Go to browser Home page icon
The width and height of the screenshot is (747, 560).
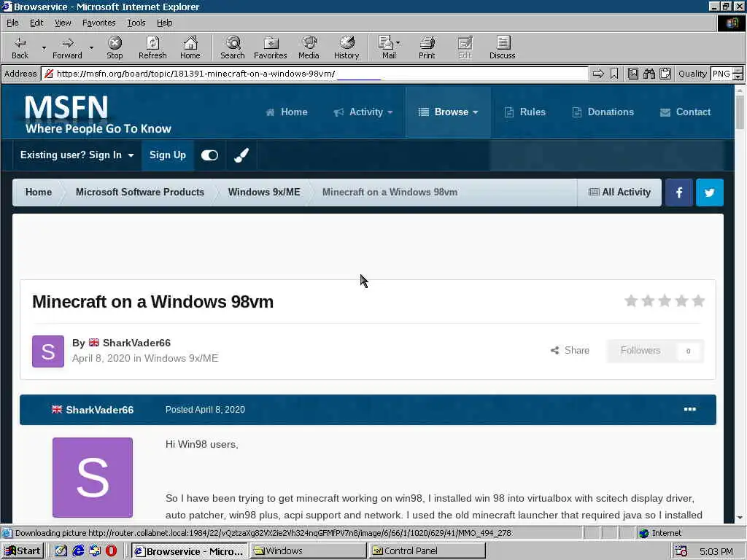click(x=190, y=47)
